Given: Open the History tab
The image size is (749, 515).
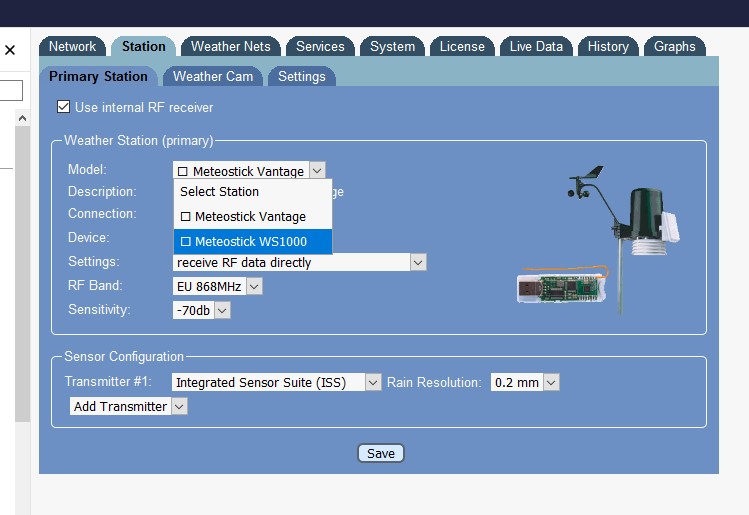Looking at the screenshot, I should coord(608,46).
